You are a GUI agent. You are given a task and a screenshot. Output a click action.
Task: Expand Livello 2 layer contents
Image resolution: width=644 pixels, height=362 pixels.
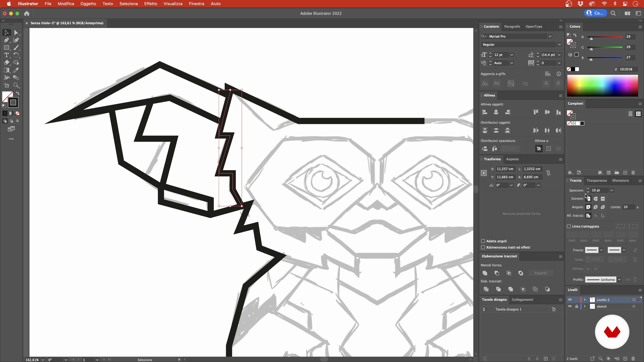(585, 300)
